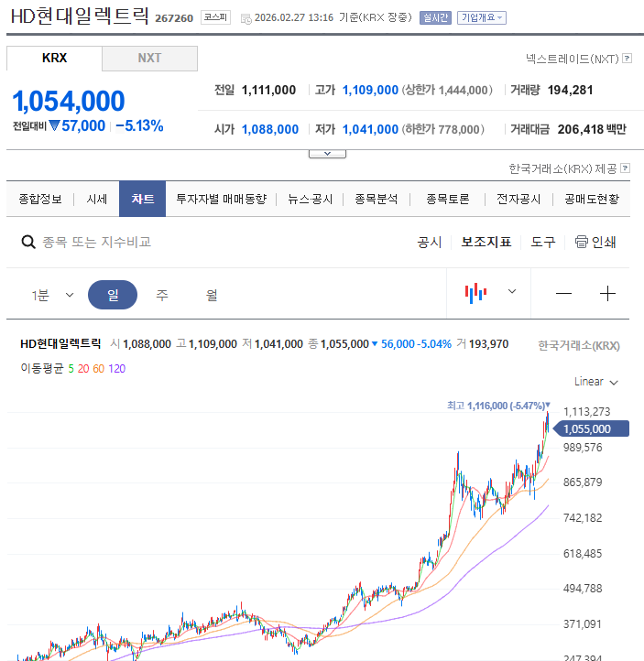Viewport: 644px width, 661px height.
Task: Click the 시가 value 1,088,000
Action: 270,129
